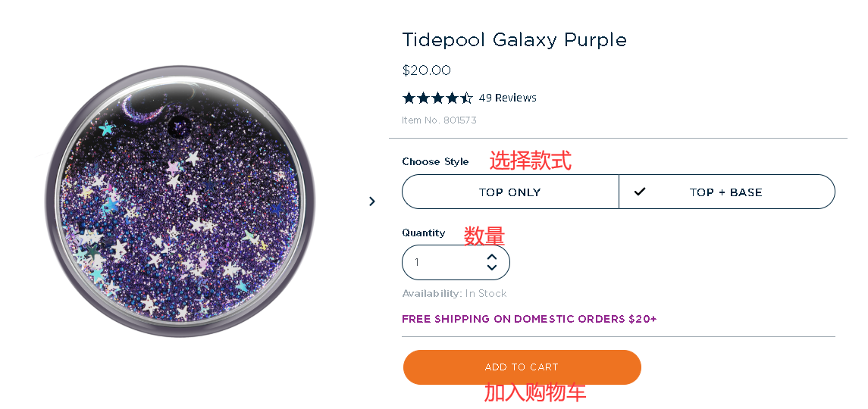868x409 pixels.
Task: Click the Item No. 801573 text
Action: click(439, 120)
